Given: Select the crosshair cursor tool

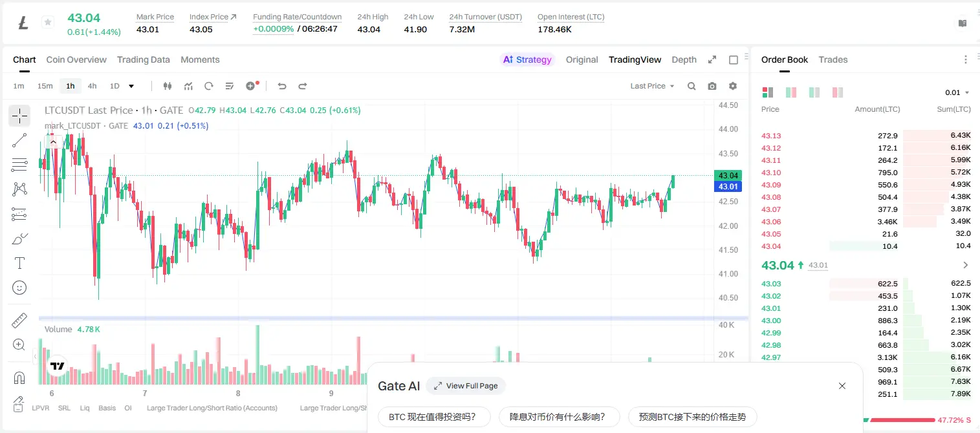Looking at the screenshot, I should click(x=19, y=116).
